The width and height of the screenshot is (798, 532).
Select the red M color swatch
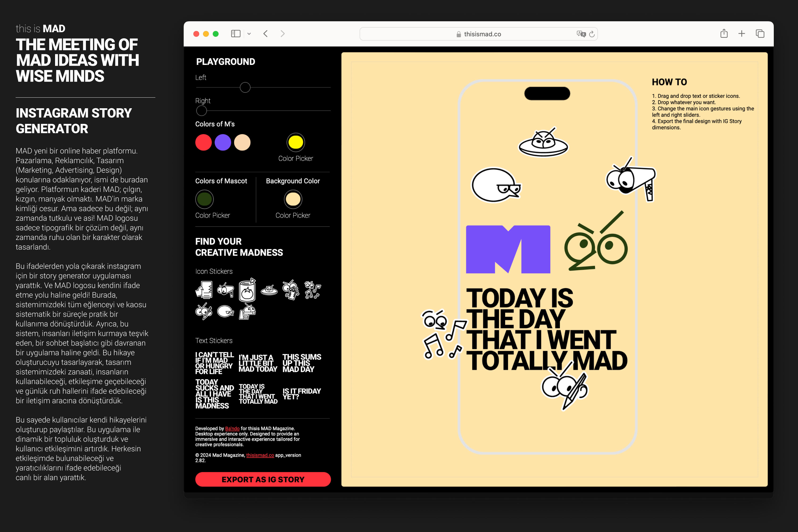click(x=203, y=142)
